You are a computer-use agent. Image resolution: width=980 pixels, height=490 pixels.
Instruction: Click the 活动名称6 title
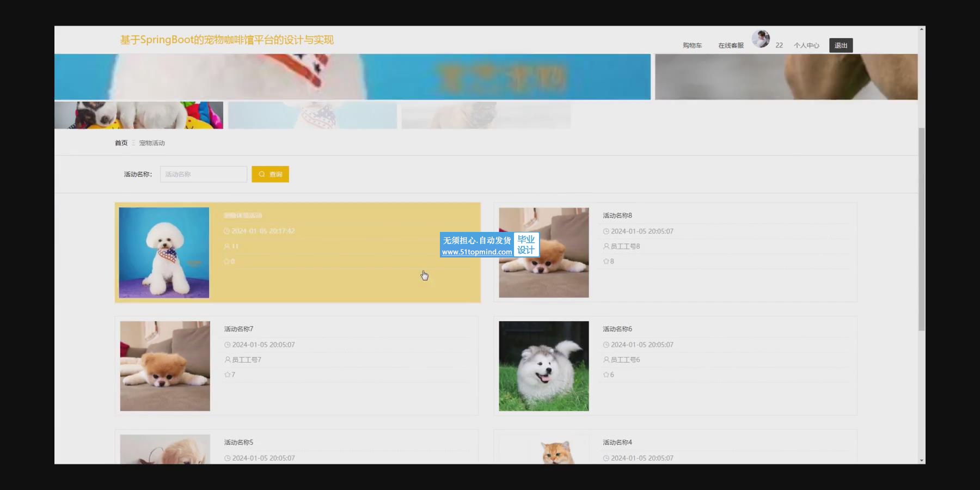click(617, 329)
